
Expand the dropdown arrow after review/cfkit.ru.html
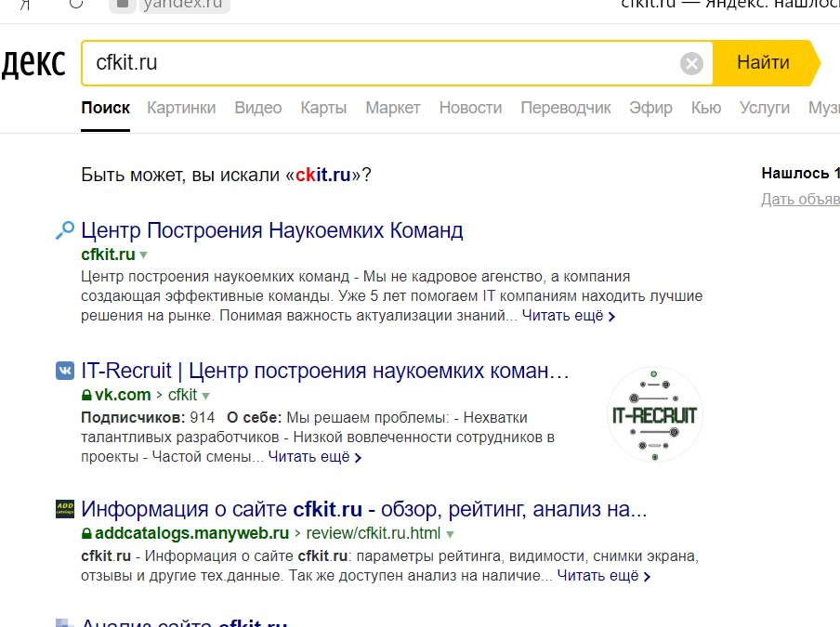pos(450,534)
